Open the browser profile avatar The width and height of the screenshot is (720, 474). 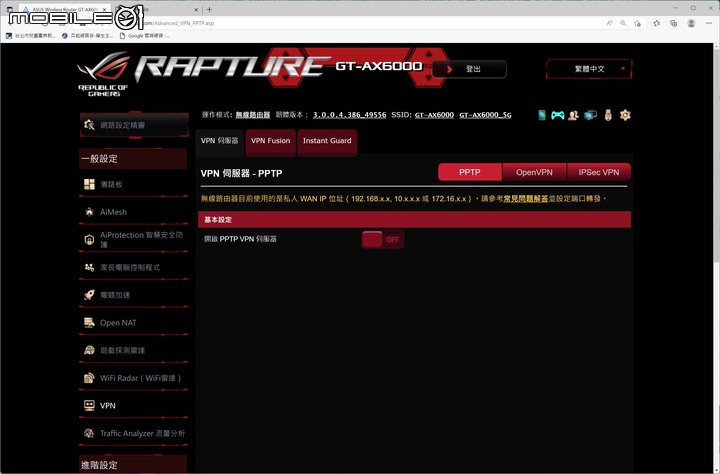pyautogui.click(x=691, y=23)
